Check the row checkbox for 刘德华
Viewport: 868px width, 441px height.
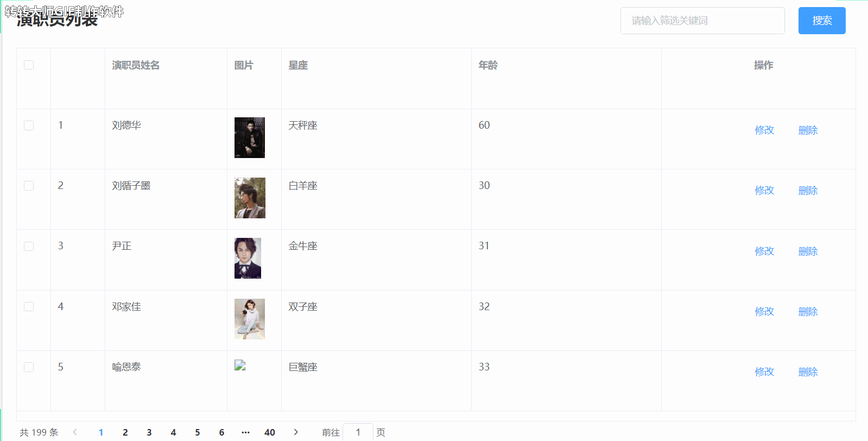point(29,125)
